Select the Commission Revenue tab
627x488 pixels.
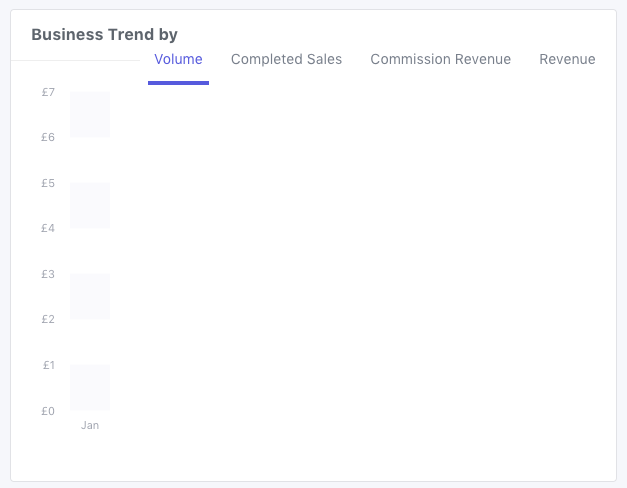[440, 60]
